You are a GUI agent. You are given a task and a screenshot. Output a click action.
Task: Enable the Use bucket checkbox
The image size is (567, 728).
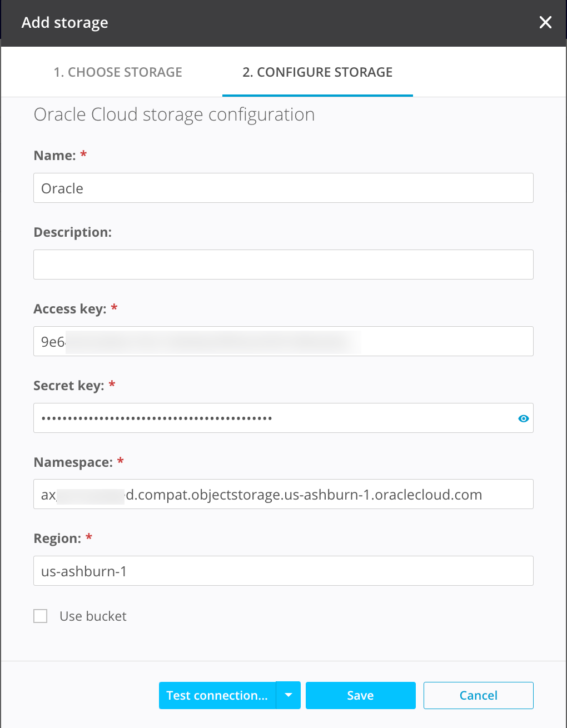point(41,616)
